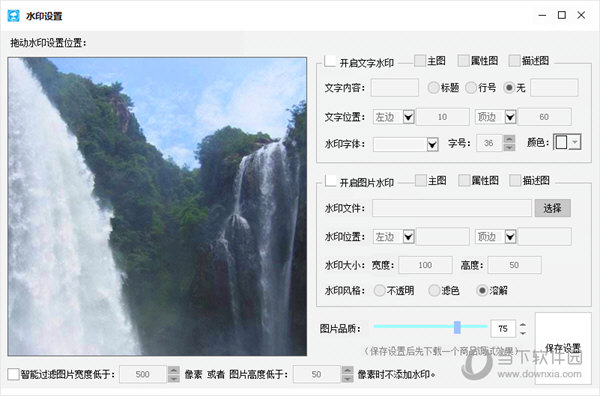
Task: Click the 文字位置 top offset field 60
Action: click(545, 117)
